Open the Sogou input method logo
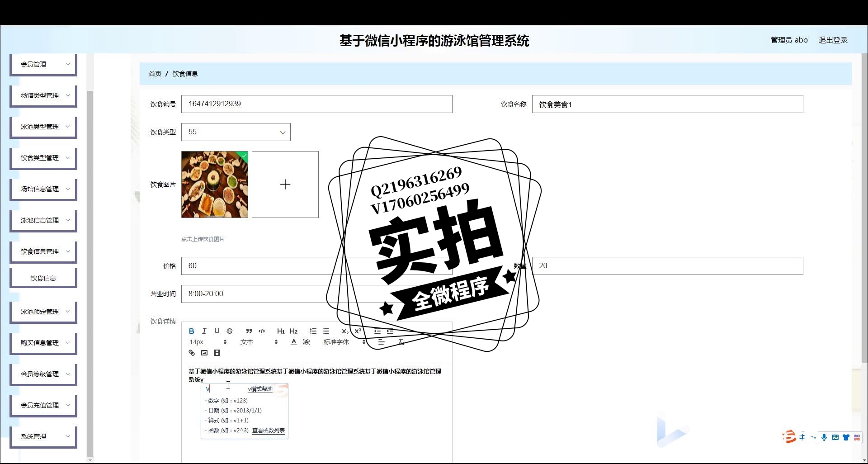This screenshot has height=464, width=868. [x=789, y=437]
